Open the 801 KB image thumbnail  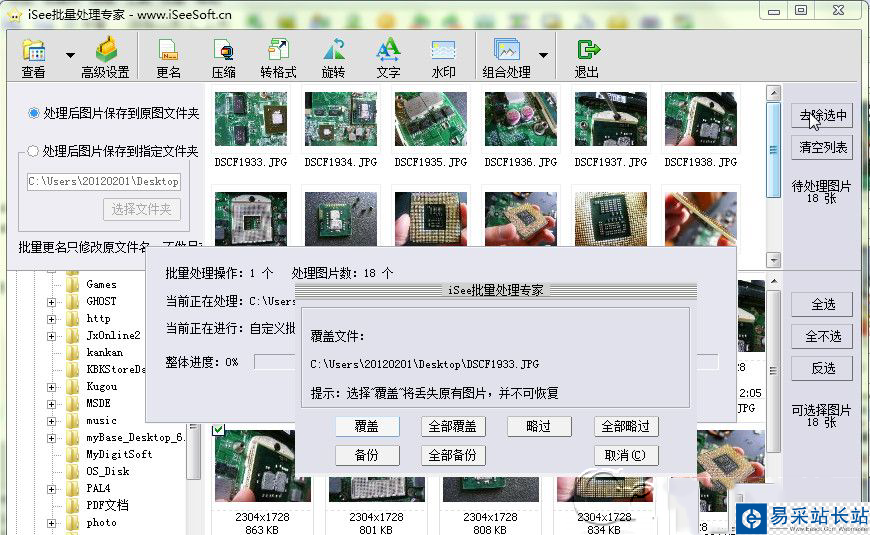click(377, 488)
